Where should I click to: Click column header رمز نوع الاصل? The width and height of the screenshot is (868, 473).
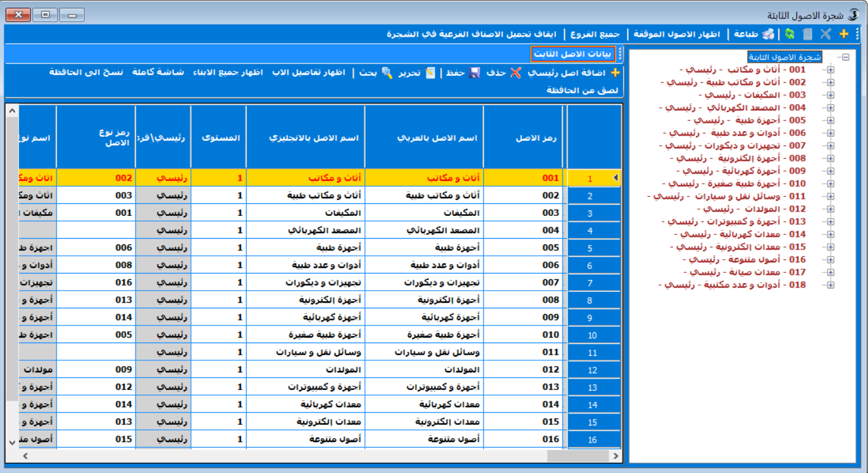[x=96, y=137]
